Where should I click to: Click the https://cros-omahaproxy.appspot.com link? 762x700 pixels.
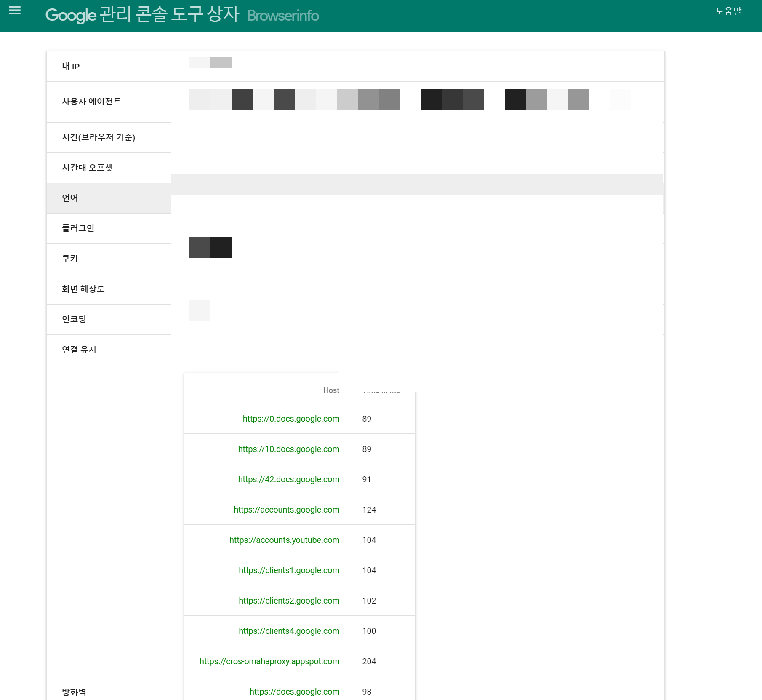coord(269,661)
